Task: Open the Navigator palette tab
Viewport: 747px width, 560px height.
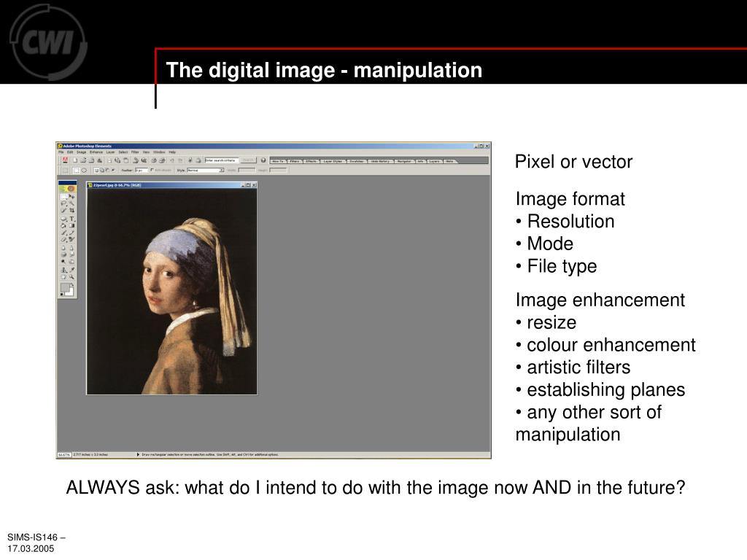Action: pyautogui.click(x=404, y=161)
